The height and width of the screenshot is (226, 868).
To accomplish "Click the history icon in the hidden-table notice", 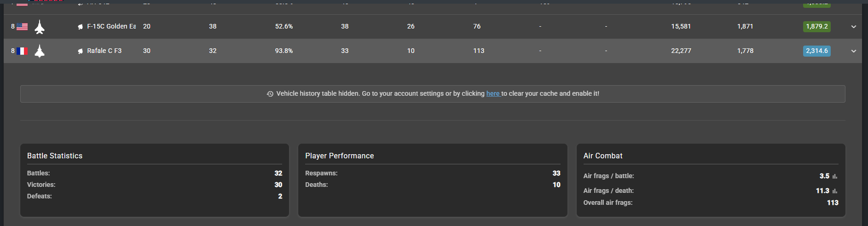I will (270, 94).
